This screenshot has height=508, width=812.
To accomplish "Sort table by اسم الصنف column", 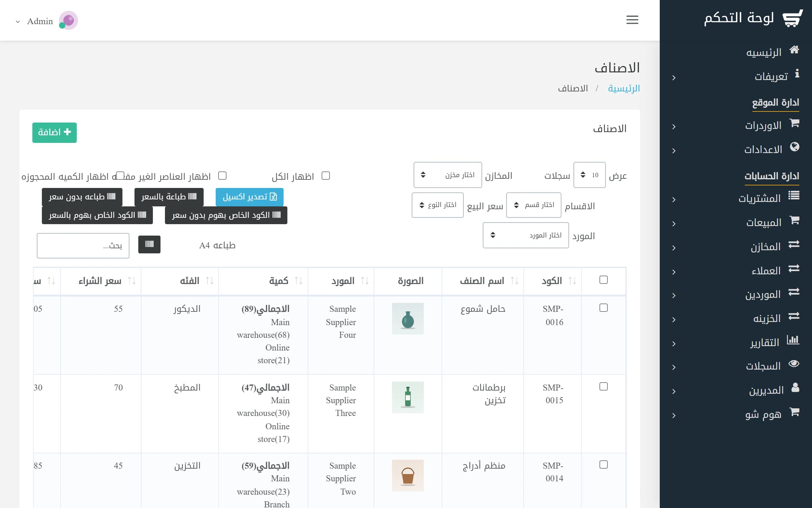I will [514, 281].
